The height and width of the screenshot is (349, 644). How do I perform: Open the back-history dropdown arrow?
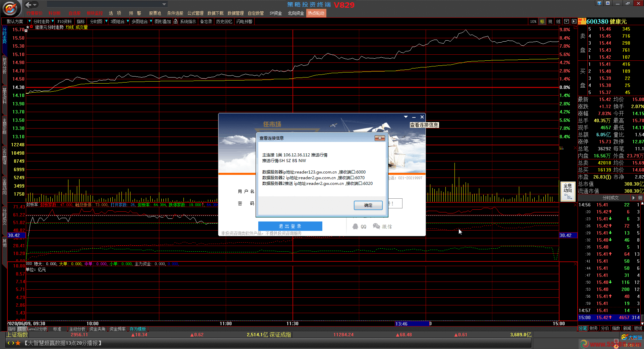[x=35, y=5]
